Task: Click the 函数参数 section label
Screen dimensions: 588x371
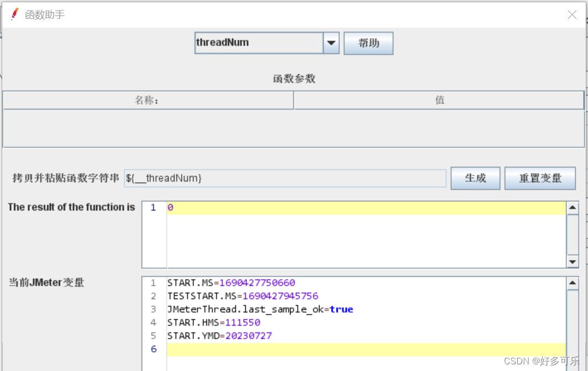Action: 294,79
